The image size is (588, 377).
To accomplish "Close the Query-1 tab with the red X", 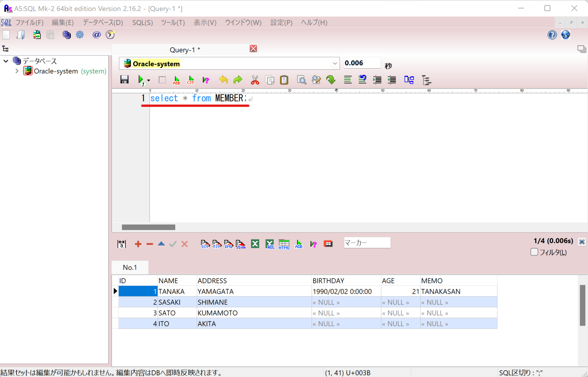I will pyautogui.click(x=253, y=49).
